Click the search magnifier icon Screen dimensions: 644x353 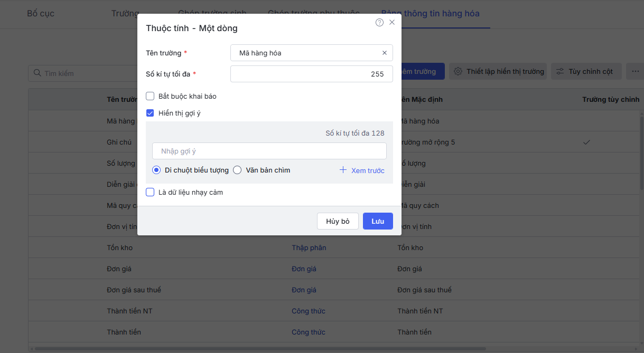[x=38, y=73]
